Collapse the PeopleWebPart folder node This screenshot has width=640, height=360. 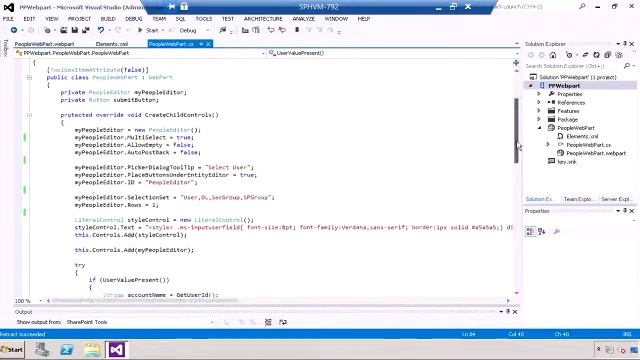tap(539, 128)
